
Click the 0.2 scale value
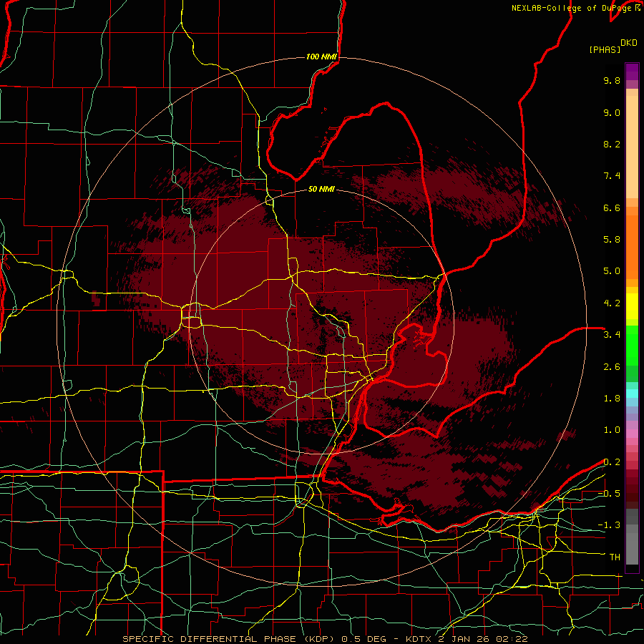612,462
